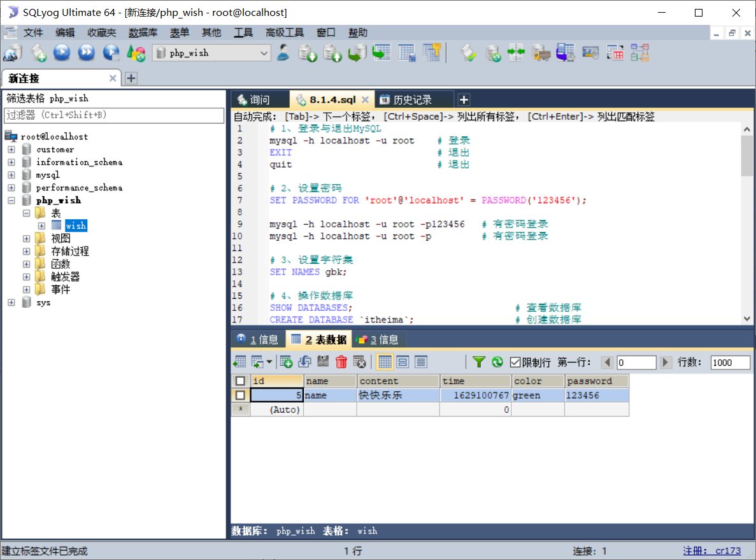Open the 文件 menu
The image size is (756, 560).
tap(33, 32)
